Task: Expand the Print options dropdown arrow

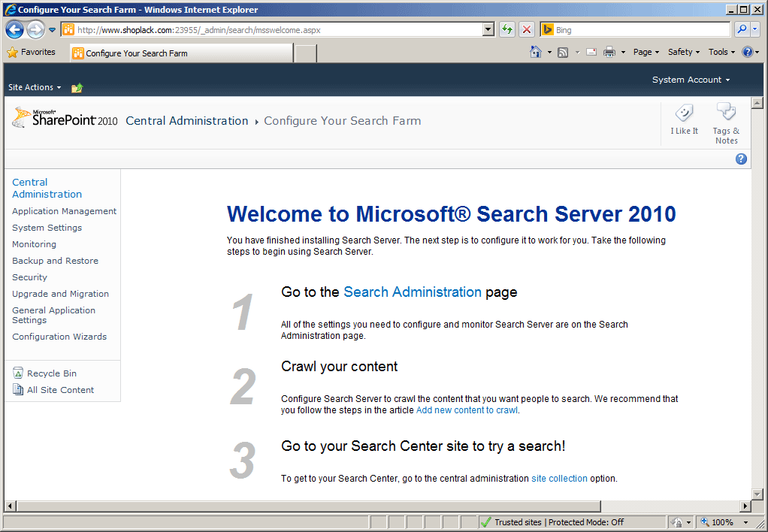Action: (623, 53)
